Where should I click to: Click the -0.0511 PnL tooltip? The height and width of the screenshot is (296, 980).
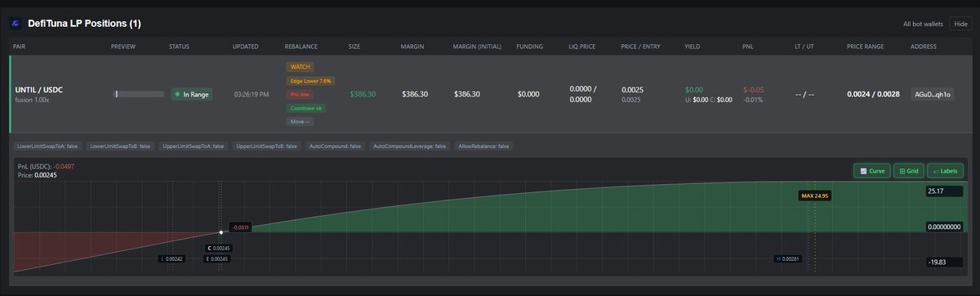point(241,227)
